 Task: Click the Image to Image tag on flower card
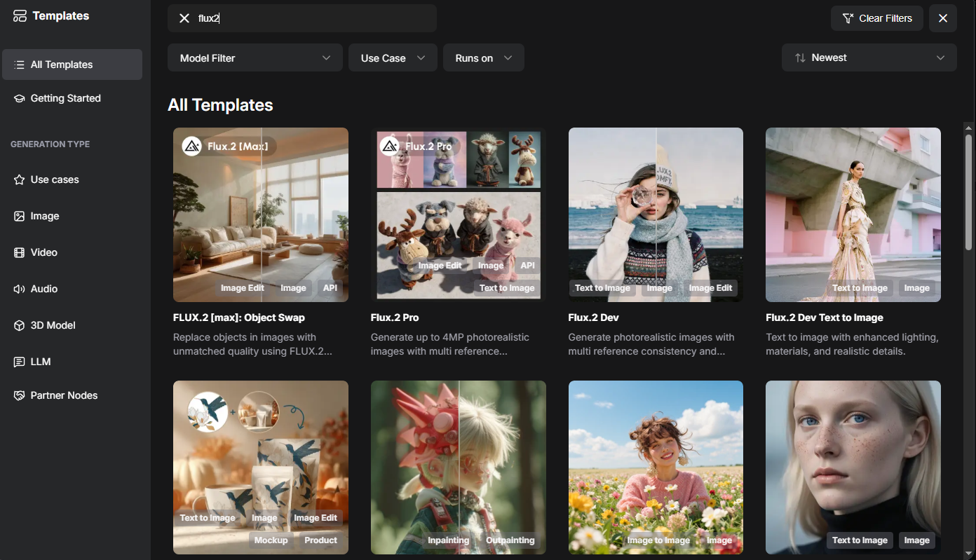tap(658, 540)
